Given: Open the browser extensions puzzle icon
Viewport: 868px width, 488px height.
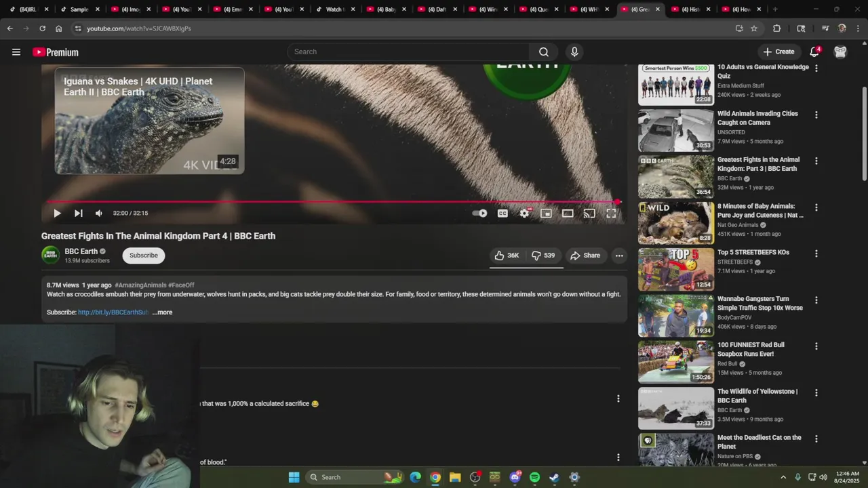Looking at the screenshot, I should tap(777, 28).
